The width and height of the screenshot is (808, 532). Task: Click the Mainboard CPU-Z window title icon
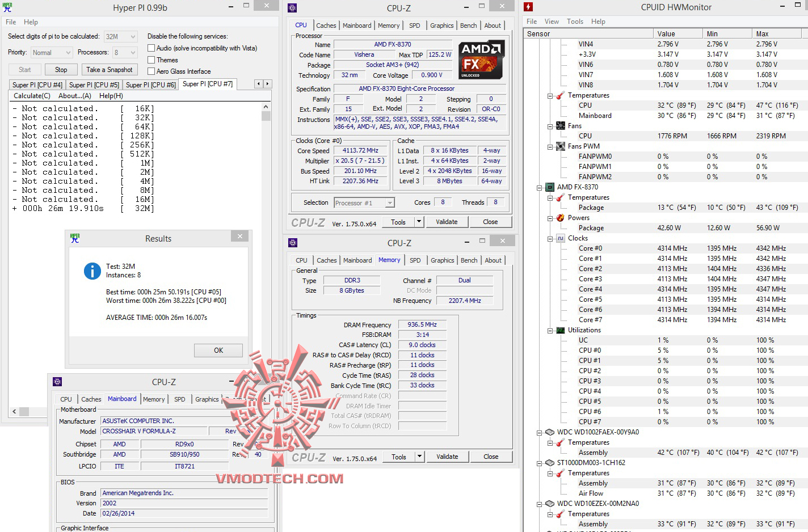click(57, 382)
